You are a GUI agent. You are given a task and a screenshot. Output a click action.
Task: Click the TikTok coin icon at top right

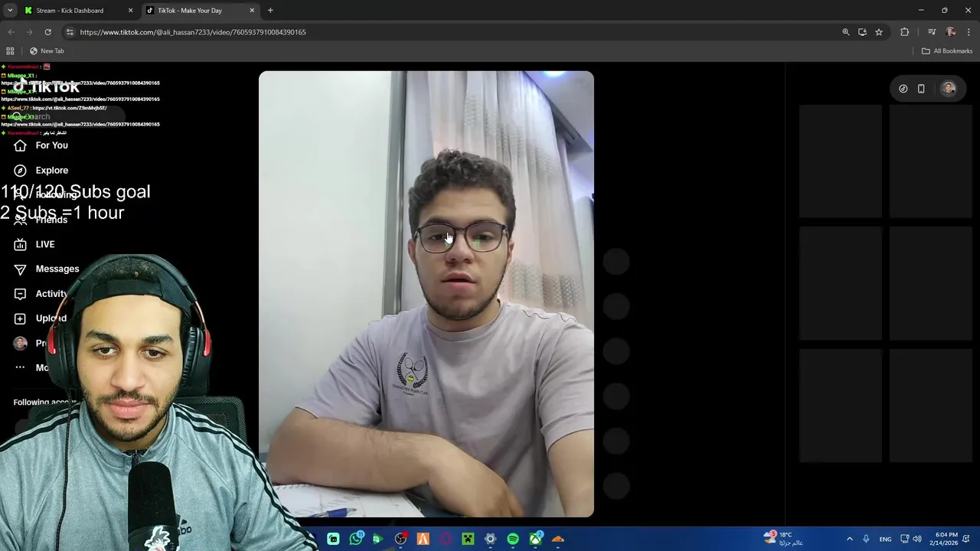click(x=903, y=89)
